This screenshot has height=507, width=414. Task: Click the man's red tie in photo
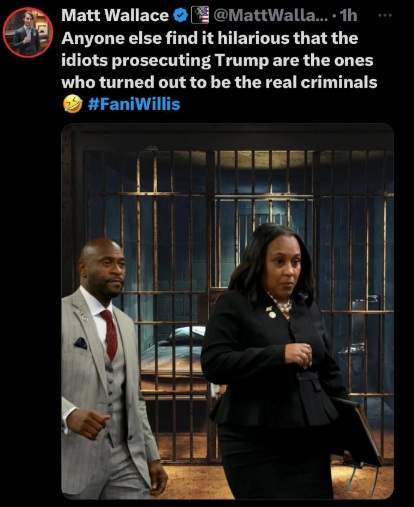(110, 334)
